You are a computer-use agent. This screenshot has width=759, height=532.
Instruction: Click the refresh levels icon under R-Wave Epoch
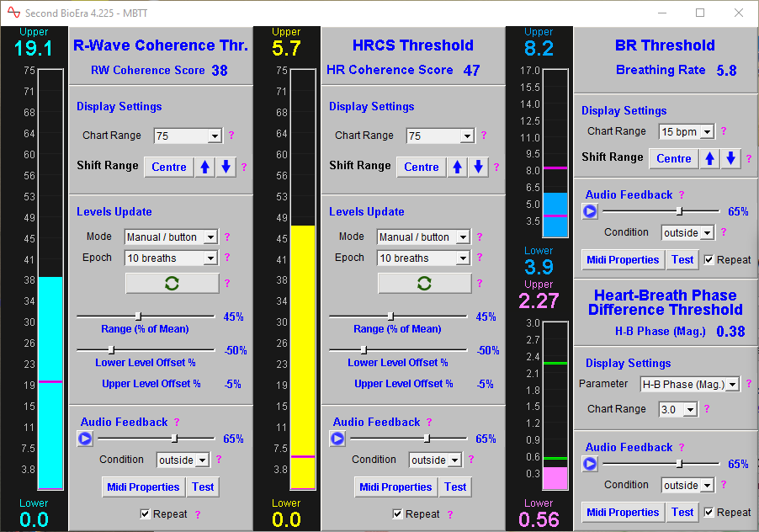(x=172, y=284)
